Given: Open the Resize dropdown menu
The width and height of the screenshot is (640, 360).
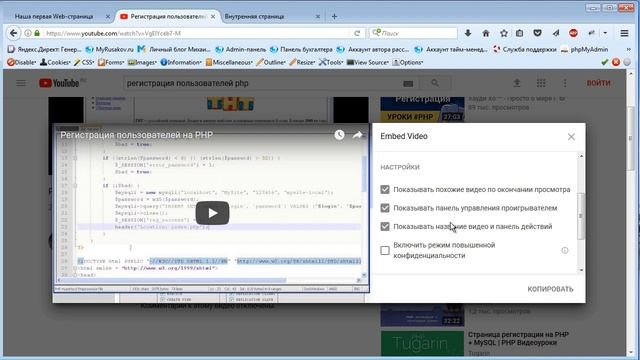Looking at the screenshot, I should [x=302, y=62].
